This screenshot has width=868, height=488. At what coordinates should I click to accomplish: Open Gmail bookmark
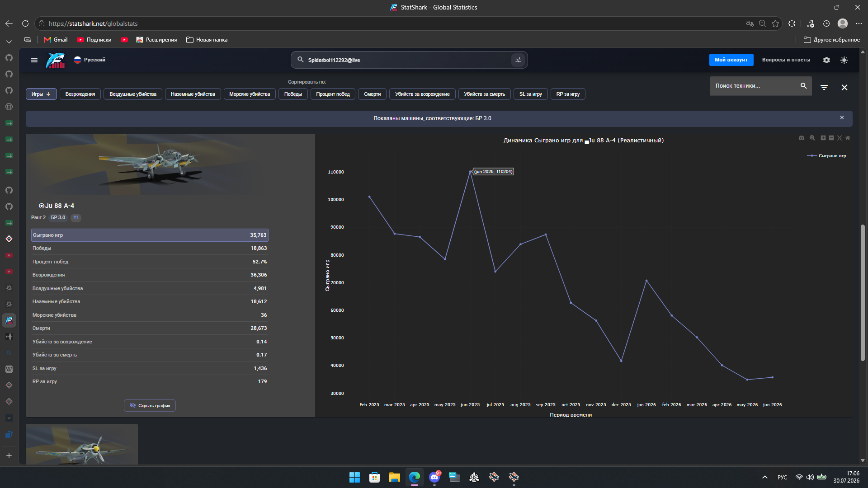tap(56, 40)
